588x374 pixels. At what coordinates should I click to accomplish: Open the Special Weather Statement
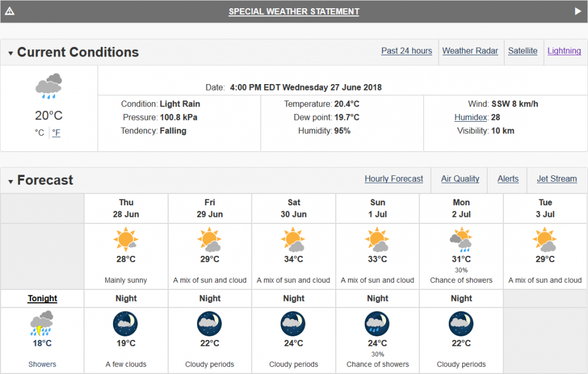point(294,11)
